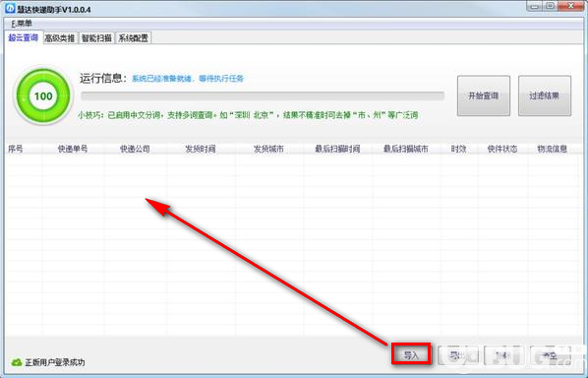Click the 清空 button
This screenshot has height=378, width=588.
550,354
